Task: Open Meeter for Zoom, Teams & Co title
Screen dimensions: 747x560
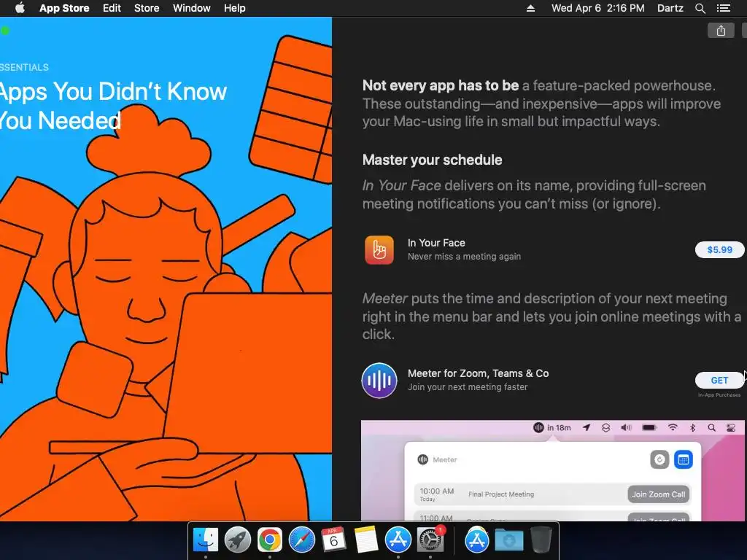Action: 479,373
